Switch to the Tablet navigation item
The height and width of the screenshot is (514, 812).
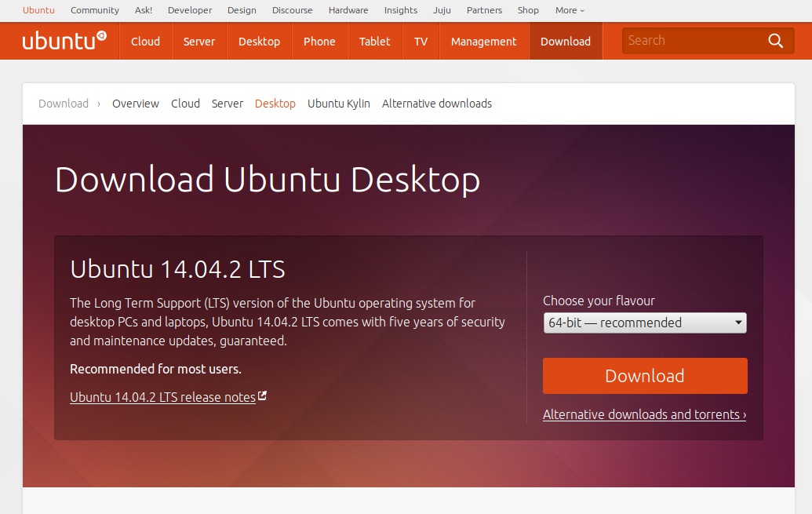click(374, 42)
